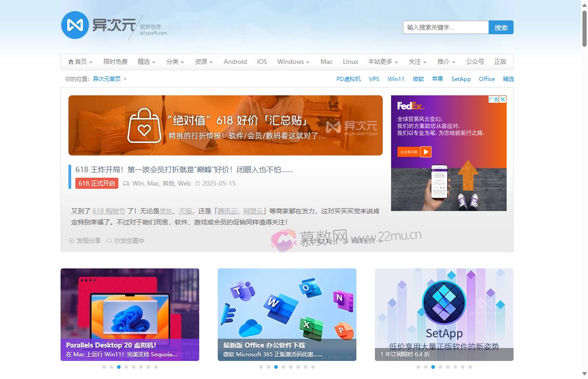Click the orange play arrow in FedEx ad
The height and width of the screenshot is (379, 588).
pyautogui.click(x=426, y=152)
